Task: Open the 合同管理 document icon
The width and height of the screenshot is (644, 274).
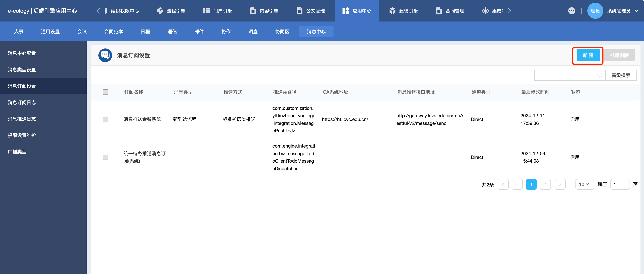Action: point(439,11)
